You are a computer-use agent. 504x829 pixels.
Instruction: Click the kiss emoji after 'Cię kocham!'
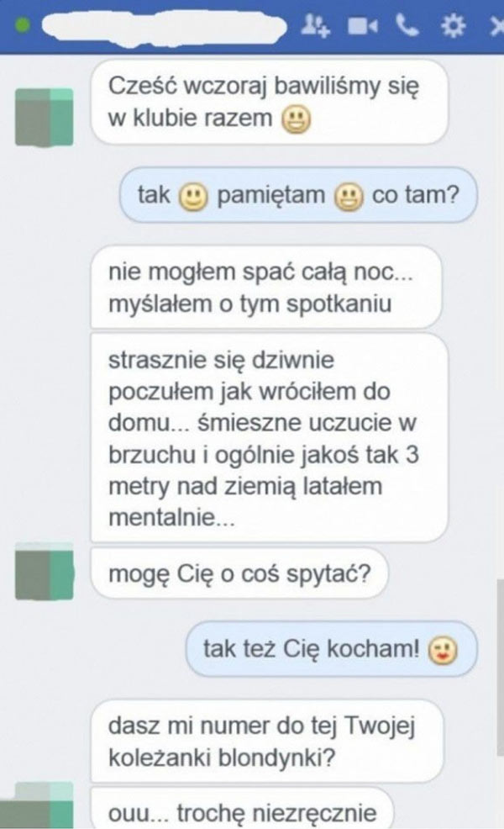443,650
